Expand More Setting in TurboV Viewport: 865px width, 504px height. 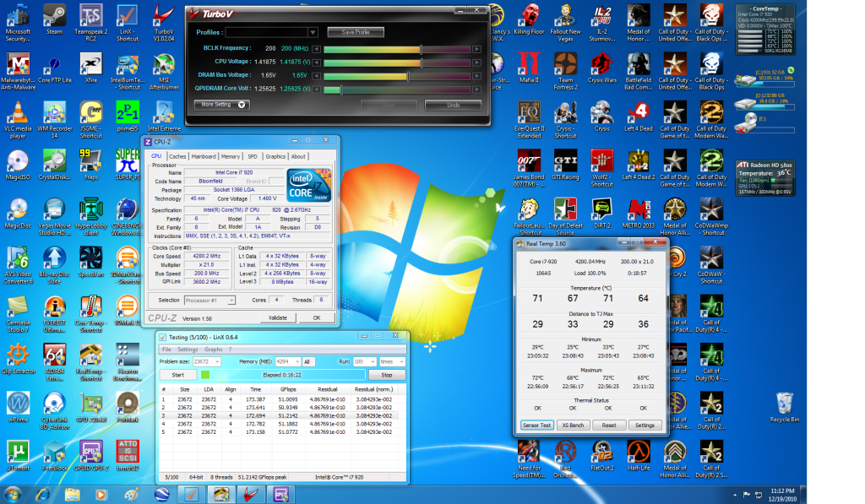[x=222, y=105]
